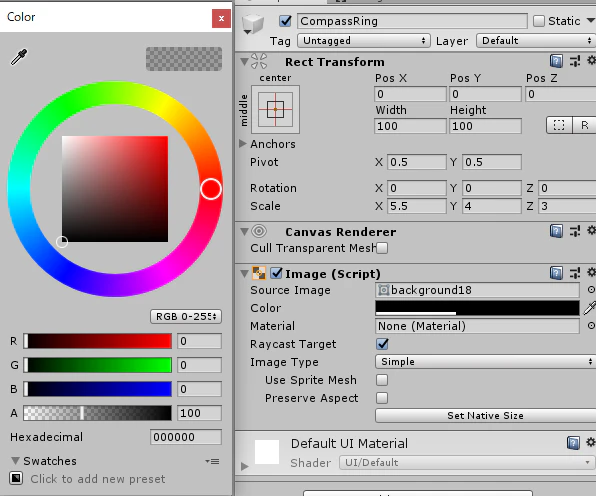Add new preset swatch icon

16,478
